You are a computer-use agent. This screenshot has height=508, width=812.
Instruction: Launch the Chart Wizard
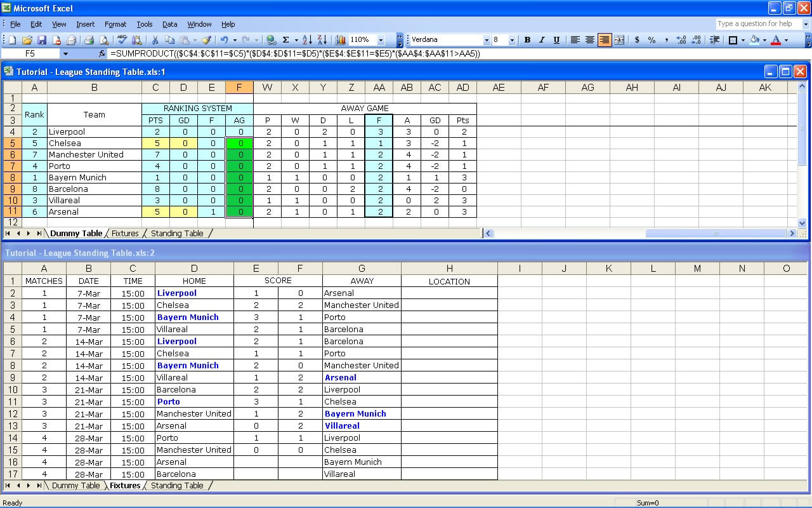[x=341, y=40]
